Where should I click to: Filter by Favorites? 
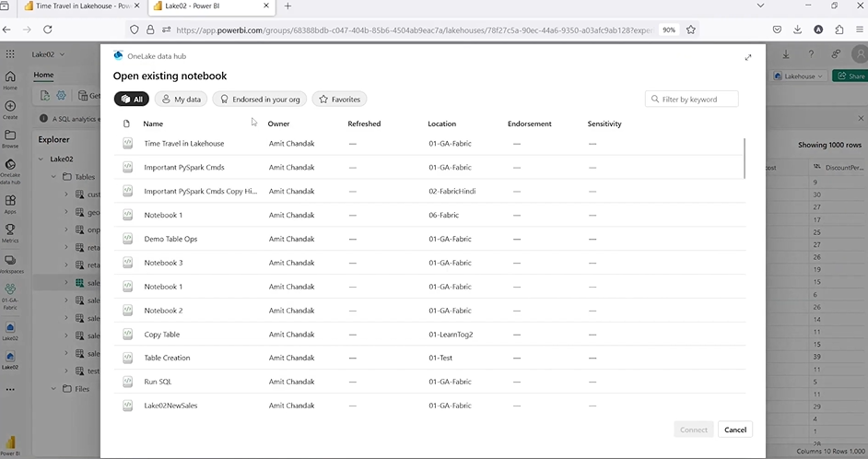(x=339, y=100)
